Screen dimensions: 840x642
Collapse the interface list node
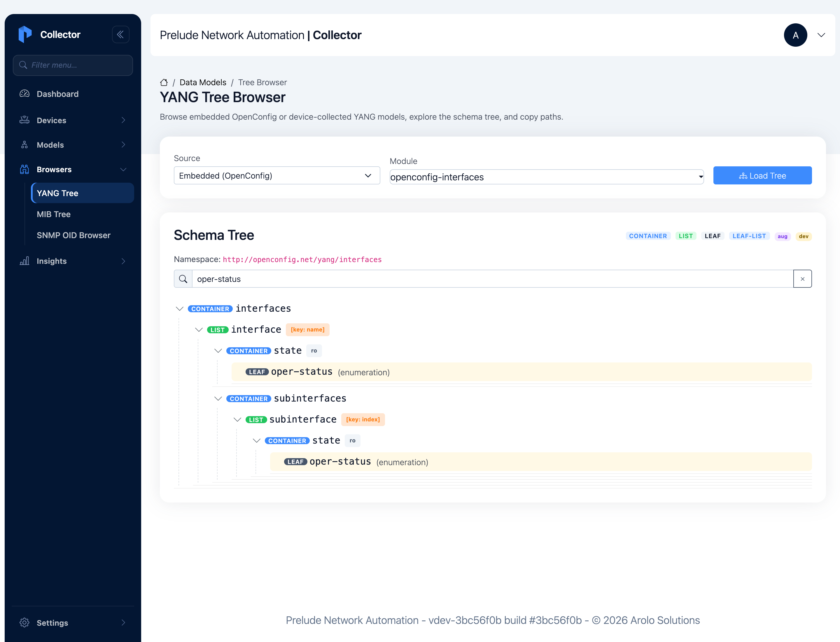[x=199, y=329]
